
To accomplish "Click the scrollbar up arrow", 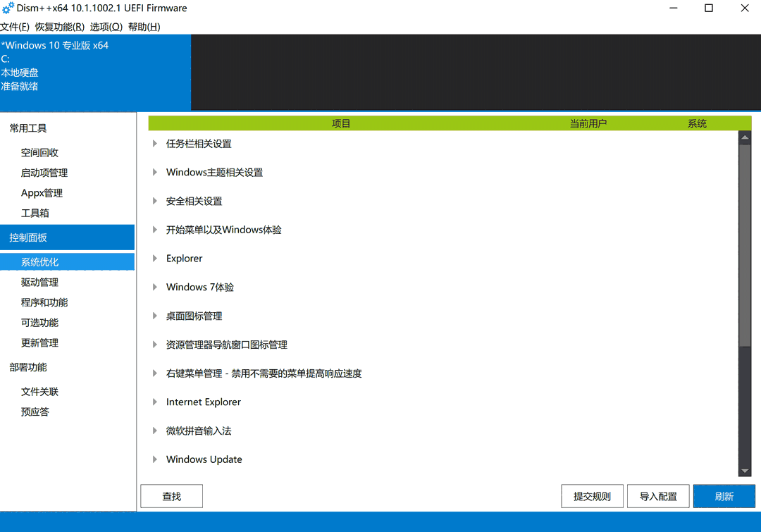I will tap(745, 137).
